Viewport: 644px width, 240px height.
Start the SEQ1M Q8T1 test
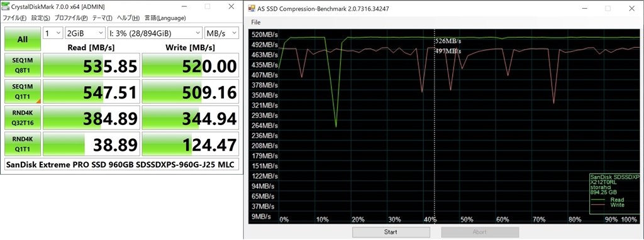[x=23, y=65]
